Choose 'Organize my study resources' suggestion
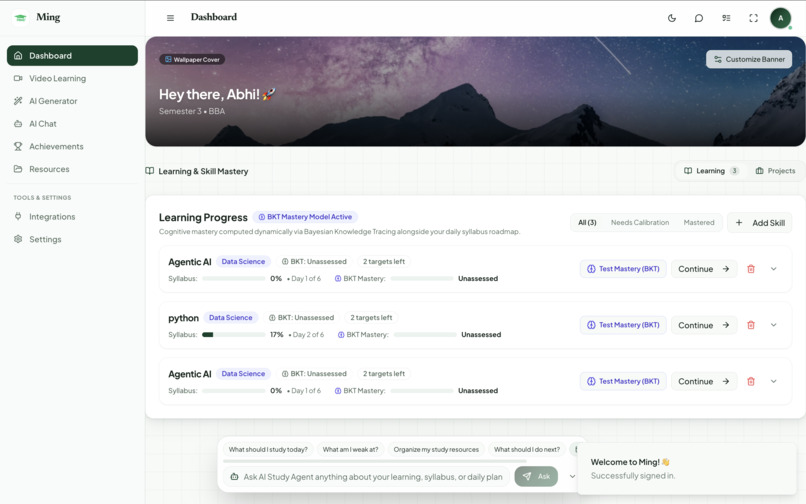 [x=436, y=449]
